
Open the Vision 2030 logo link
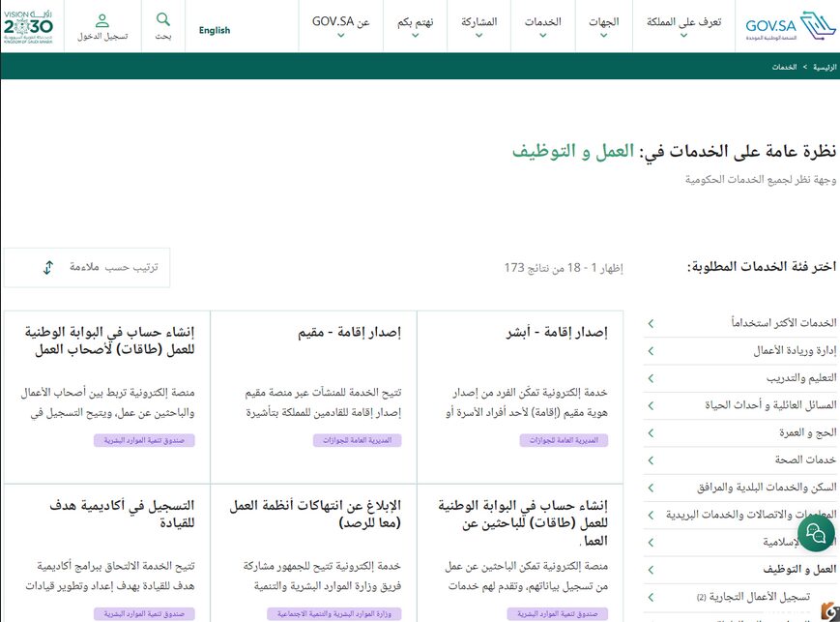tap(28, 26)
